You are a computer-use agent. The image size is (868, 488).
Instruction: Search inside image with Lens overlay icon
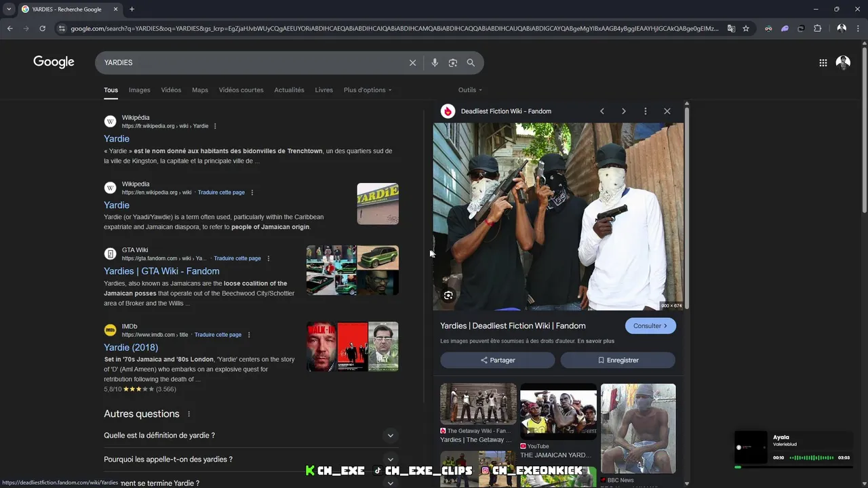click(x=448, y=296)
